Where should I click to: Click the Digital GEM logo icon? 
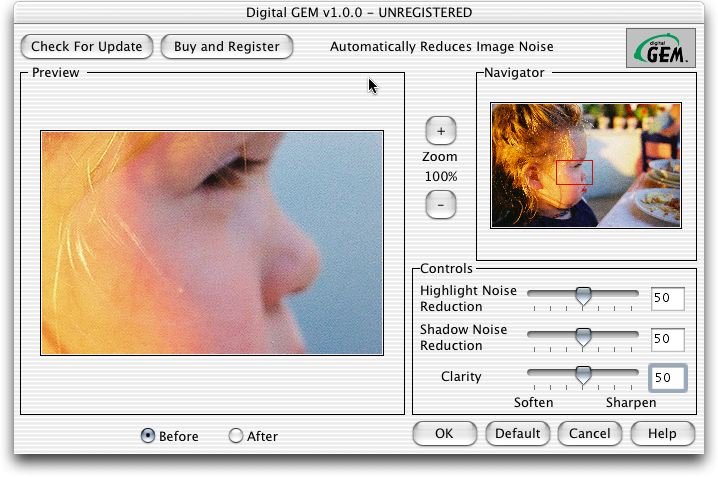[x=660, y=48]
